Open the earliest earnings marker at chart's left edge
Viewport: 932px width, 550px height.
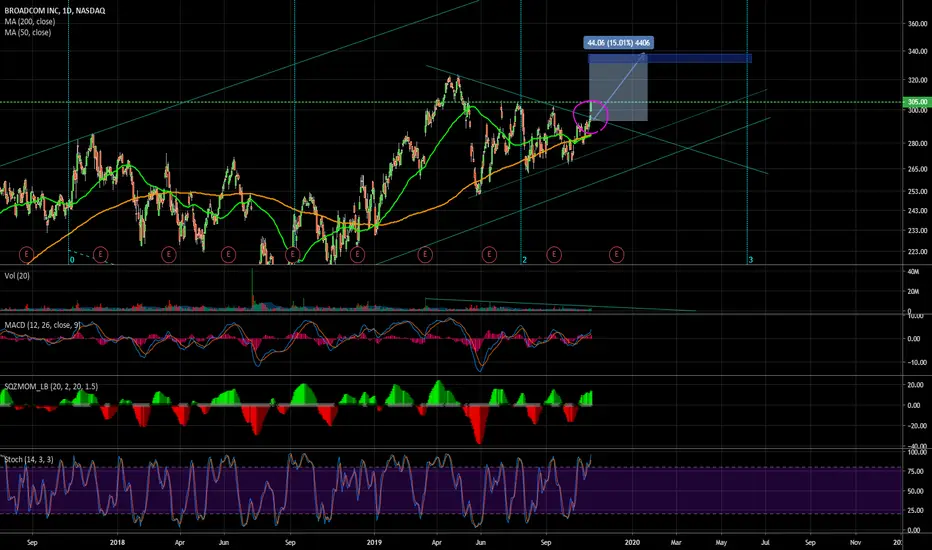(26, 255)
